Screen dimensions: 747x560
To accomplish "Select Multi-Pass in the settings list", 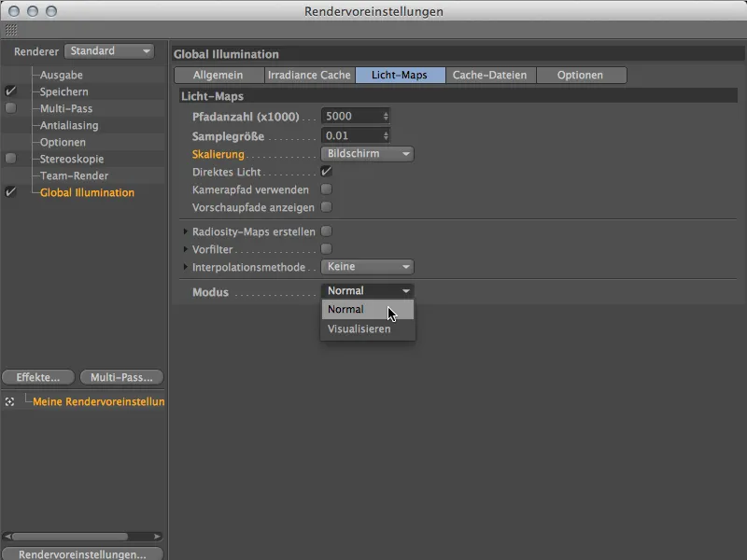I will pyautogui.click(x=66, y=108).
